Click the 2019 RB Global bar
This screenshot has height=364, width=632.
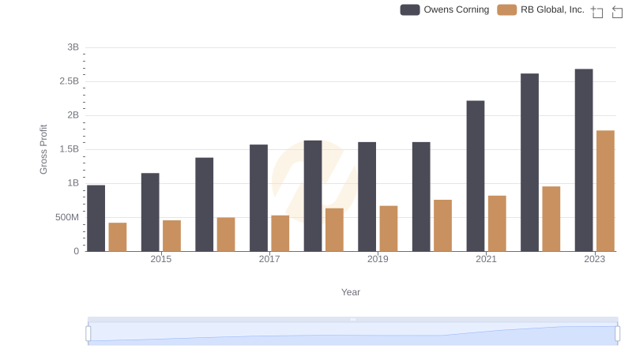point(389,229)
